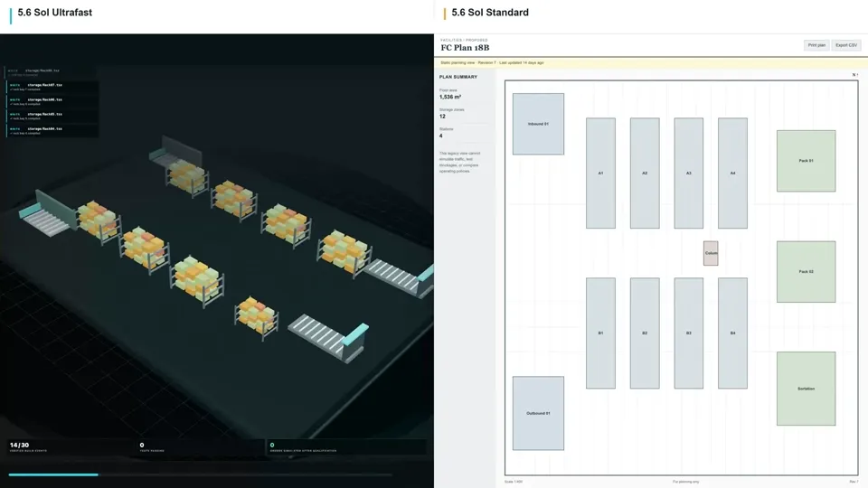Select storage zone B2 on the plan
This screenshot has width=868, height=488.
tap(645, 333)
